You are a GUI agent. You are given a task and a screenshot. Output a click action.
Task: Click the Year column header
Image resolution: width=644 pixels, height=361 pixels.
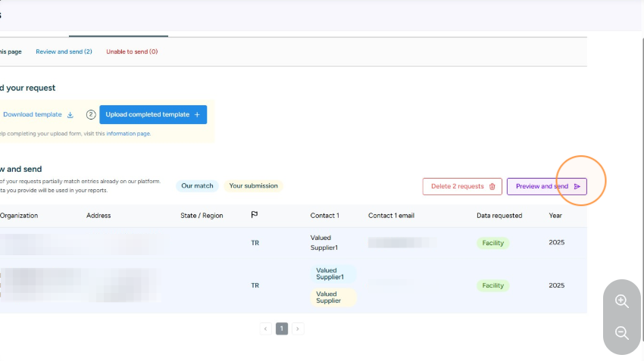click(x=555, y=216)
